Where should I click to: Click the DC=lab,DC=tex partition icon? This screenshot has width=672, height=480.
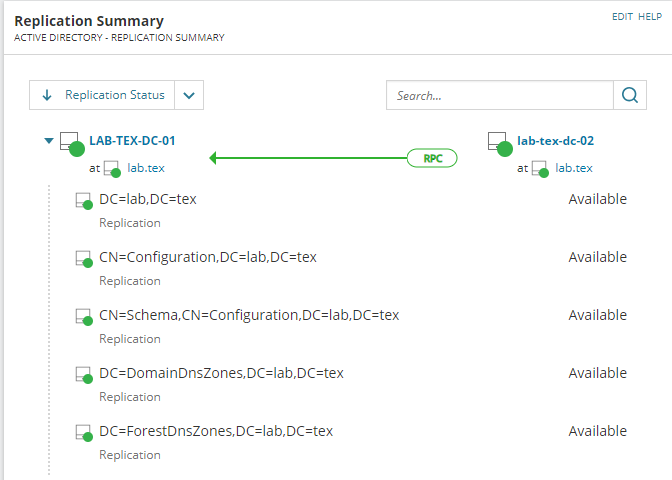click(x=84, y=201)
